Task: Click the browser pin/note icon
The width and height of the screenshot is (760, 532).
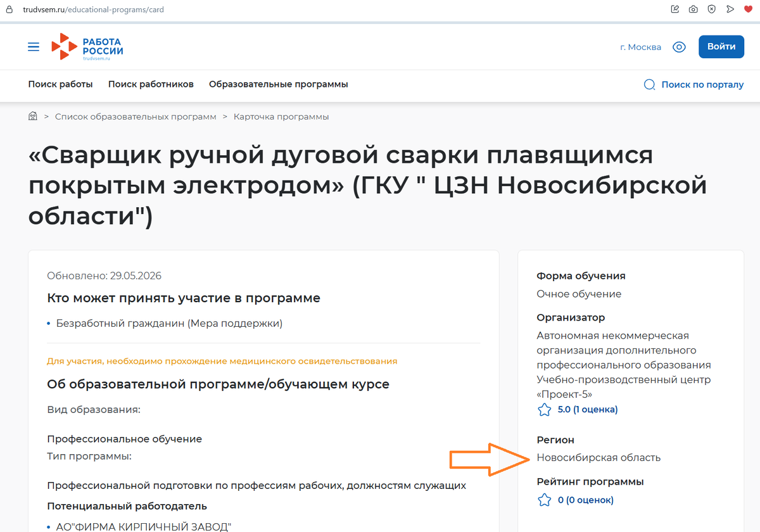Action: tap(675, 9)
